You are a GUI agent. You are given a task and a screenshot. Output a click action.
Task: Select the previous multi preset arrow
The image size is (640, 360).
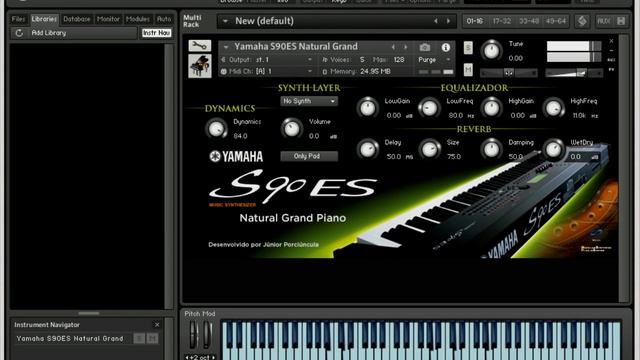click(x=436, y=21)
